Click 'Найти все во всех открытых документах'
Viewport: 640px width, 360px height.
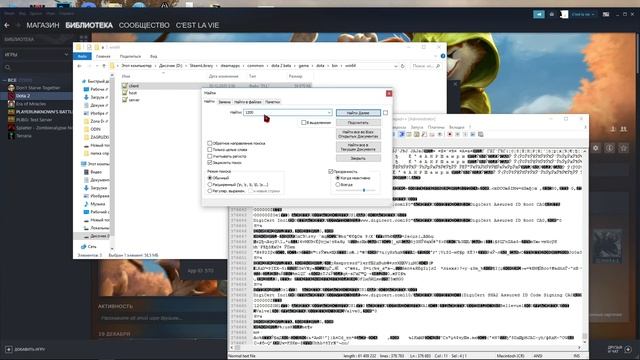pos(358,134)
